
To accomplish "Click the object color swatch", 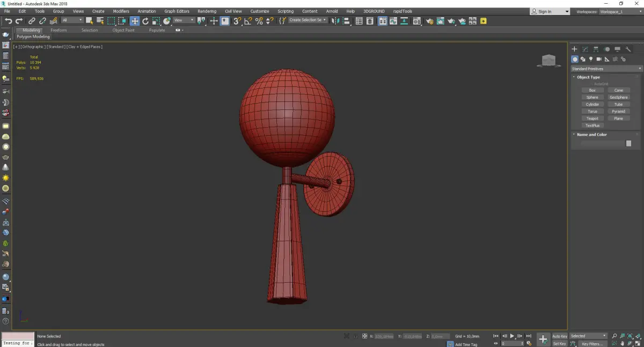I will pyautogui.click(x=628, y=143).
